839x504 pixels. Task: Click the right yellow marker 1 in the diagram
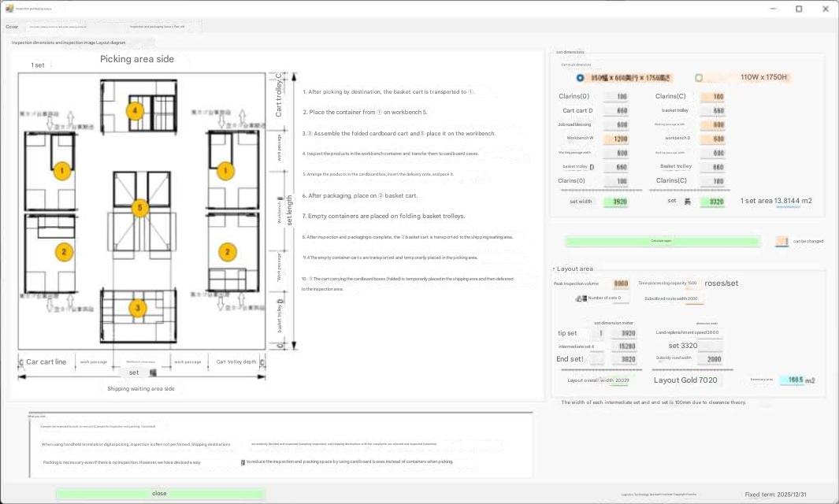(227, 170)
